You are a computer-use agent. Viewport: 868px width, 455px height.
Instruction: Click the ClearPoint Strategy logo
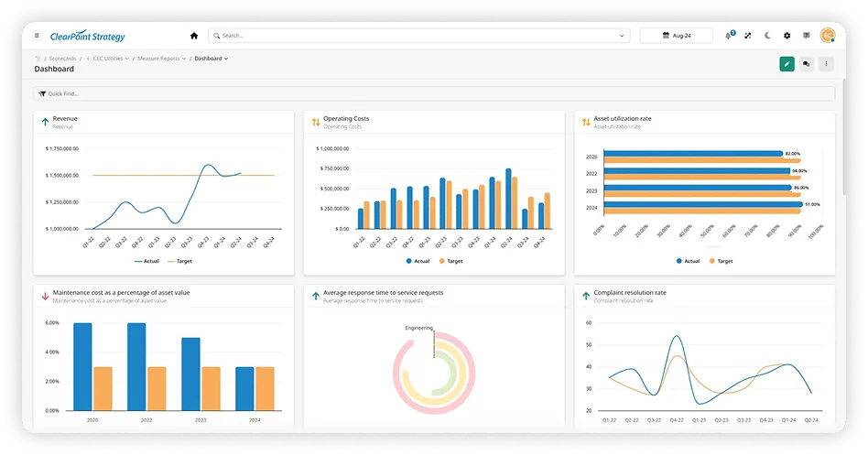tap(88, 36)
